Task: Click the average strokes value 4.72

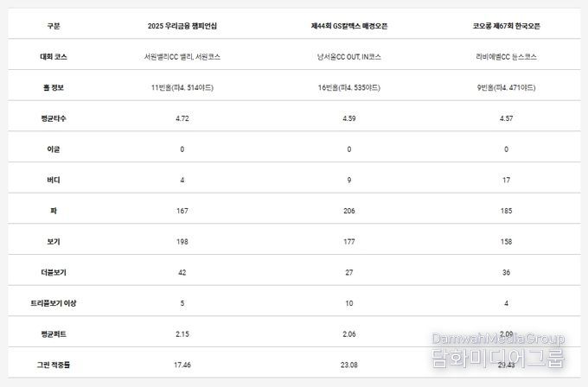Action: point(182,118)
